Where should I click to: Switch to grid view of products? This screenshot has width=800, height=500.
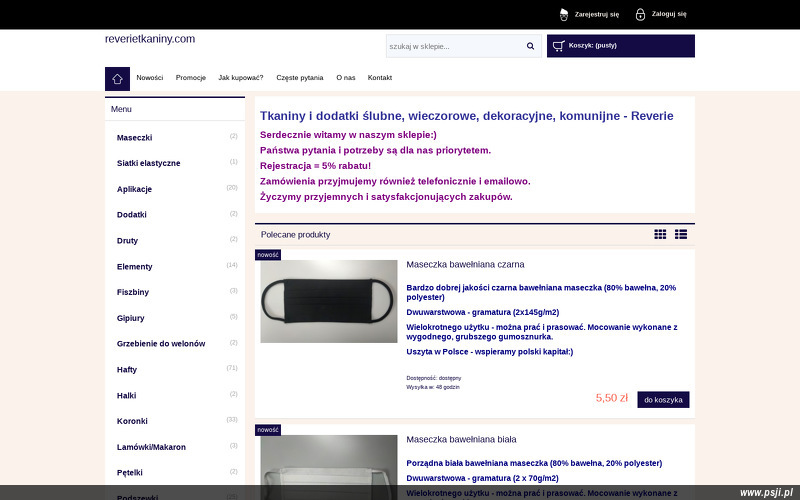pyautogui.click(x=660, y=234)
